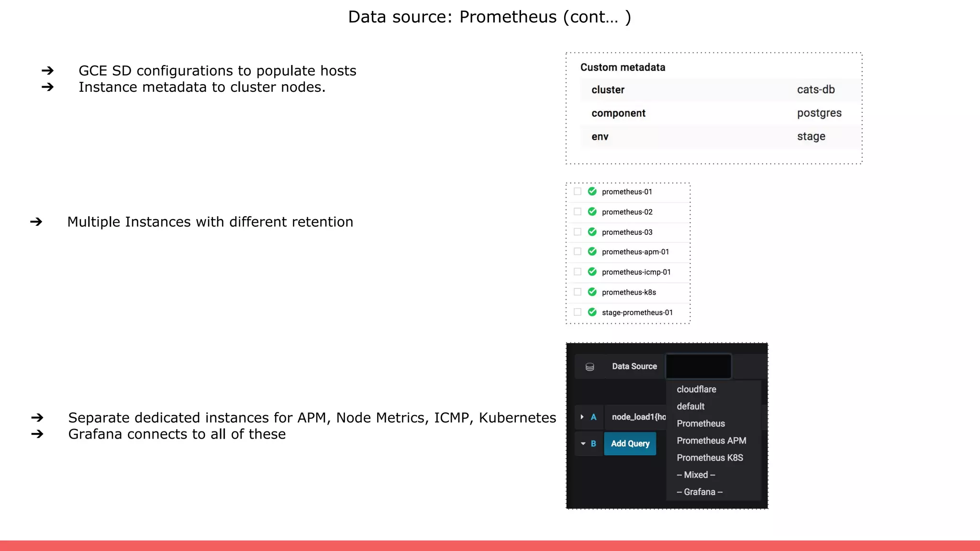The height and width of the screenshot is (551, 980).
Task: Click green check icon for prometheus-01
Action: [592, 191]
